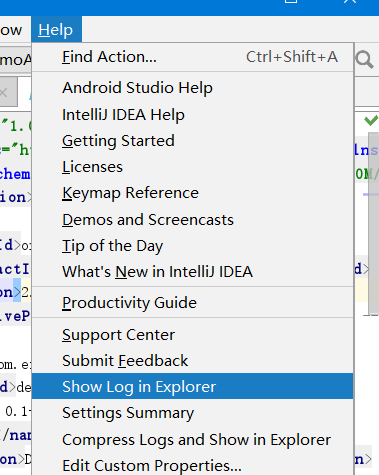Open Productivity Guide
Screen dimensions: 379x475
tap(193, 303)
